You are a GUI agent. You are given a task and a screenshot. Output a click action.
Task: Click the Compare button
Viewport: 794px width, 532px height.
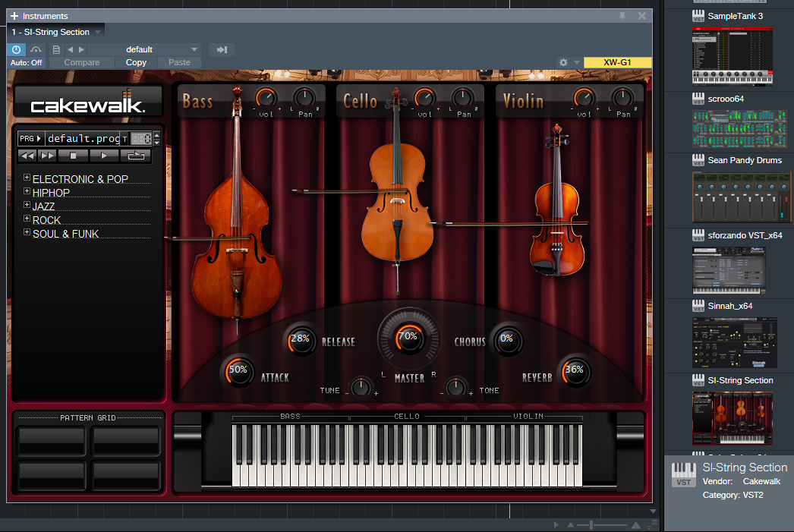[x=81, y=63]
